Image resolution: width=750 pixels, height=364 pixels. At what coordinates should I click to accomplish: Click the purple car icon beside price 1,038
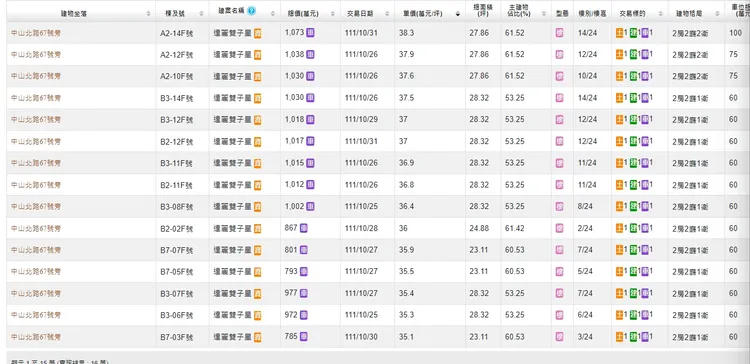point(310,55)
